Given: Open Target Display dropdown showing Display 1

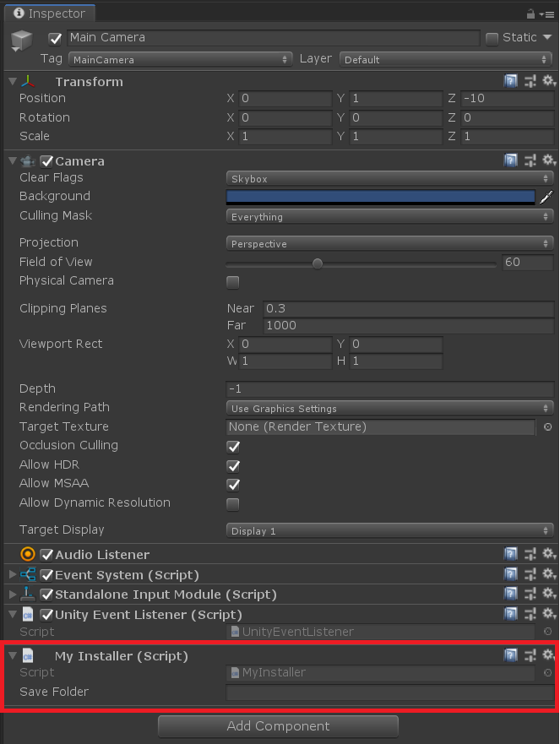Looking at the screenshot, I should pos(389,530).
